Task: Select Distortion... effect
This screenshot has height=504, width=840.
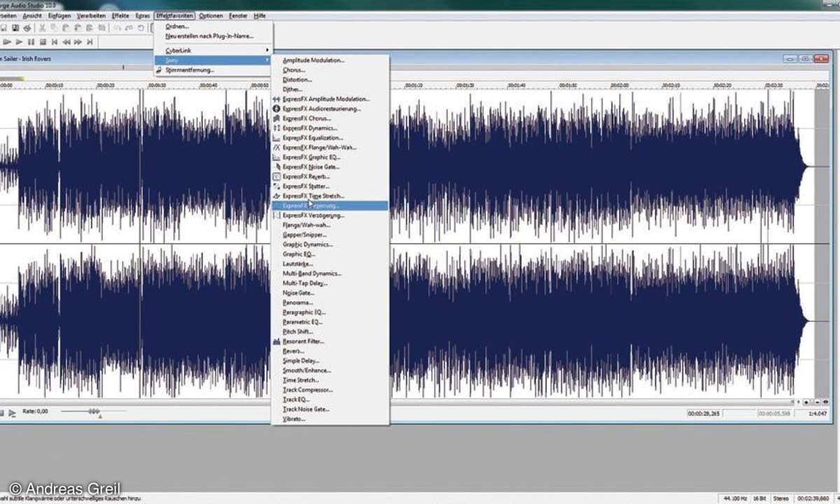Action: coord(330,80)
